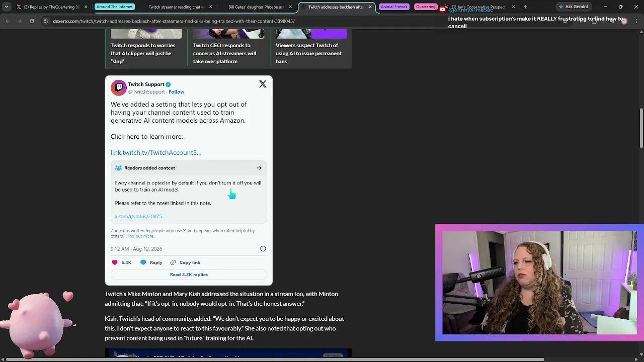Click Read 2.2K replies button

[x=189, y=275]
